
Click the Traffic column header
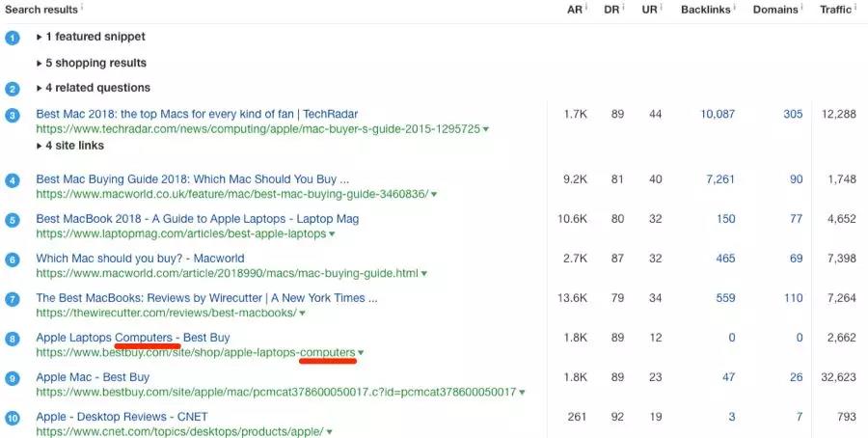pyautogui.click(x=835, y=10)
